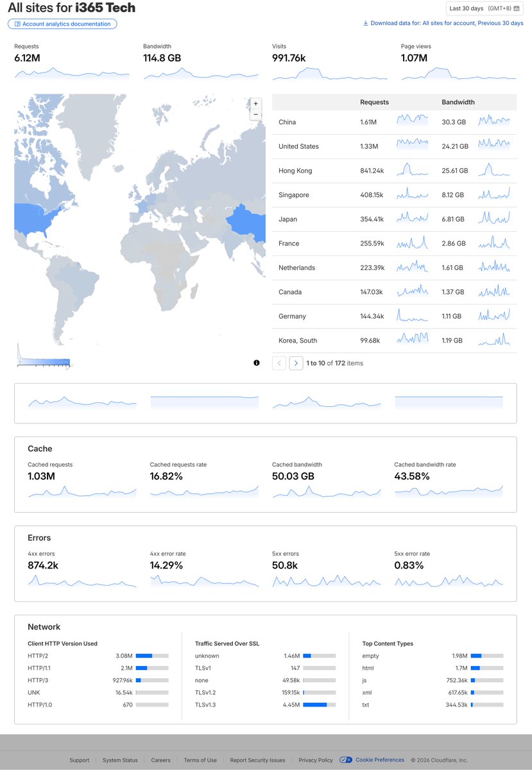Click the map color scale legend
The image size is (532, 770).
pos(43,355)
